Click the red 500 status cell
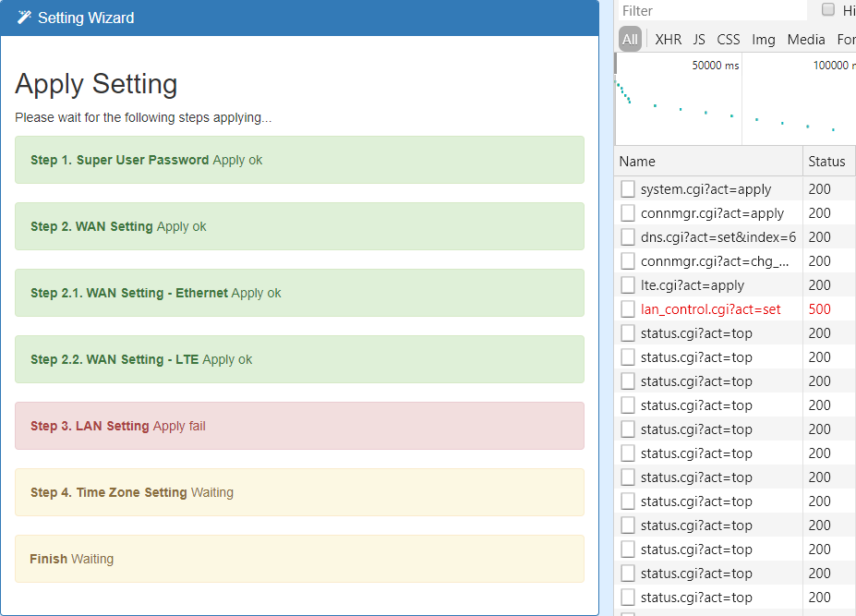This screenshot has height=616, width=856. click(x=819, y=309)
